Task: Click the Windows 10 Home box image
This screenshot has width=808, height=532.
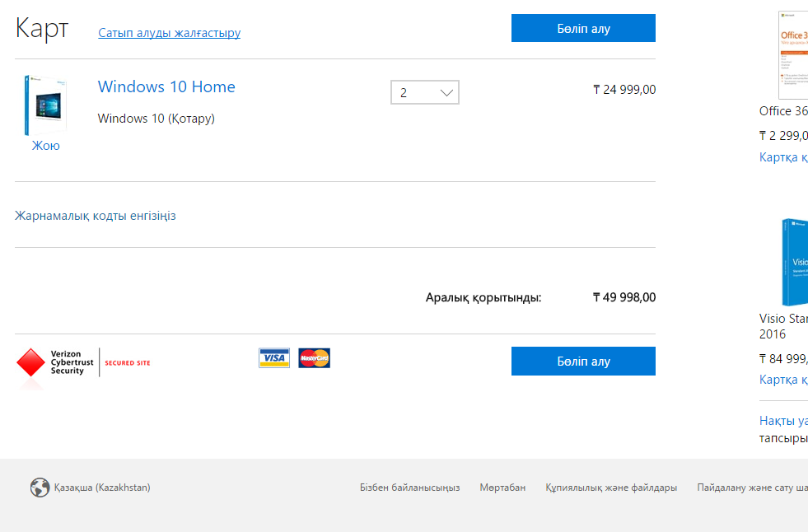Action: (45, 105)
